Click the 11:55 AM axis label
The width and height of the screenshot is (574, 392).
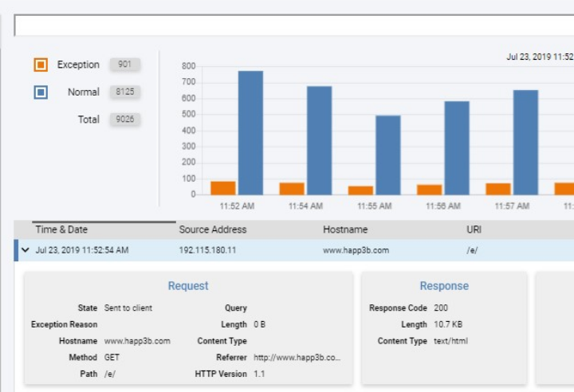[375, 206]
